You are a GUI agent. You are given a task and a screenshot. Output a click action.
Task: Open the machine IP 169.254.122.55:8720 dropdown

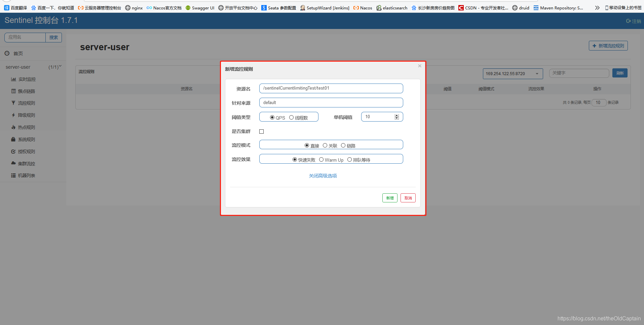[513, 74]
